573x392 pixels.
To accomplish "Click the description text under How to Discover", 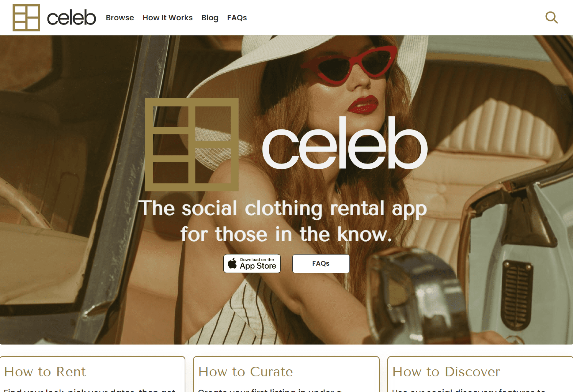I will click(x=469, y=390).
